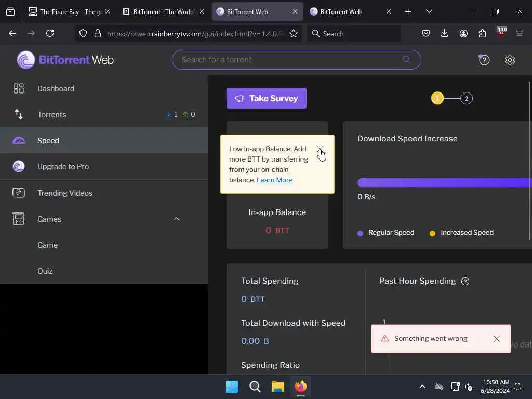Click the Upgrade to Pro swirl icon
Viewport: 532px width, 399px height.
(x=19, y=166)
